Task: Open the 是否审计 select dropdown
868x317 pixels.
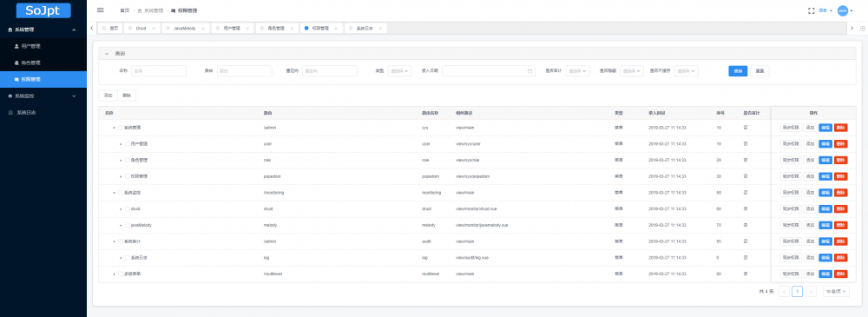Action: click(x=577, y=71)
